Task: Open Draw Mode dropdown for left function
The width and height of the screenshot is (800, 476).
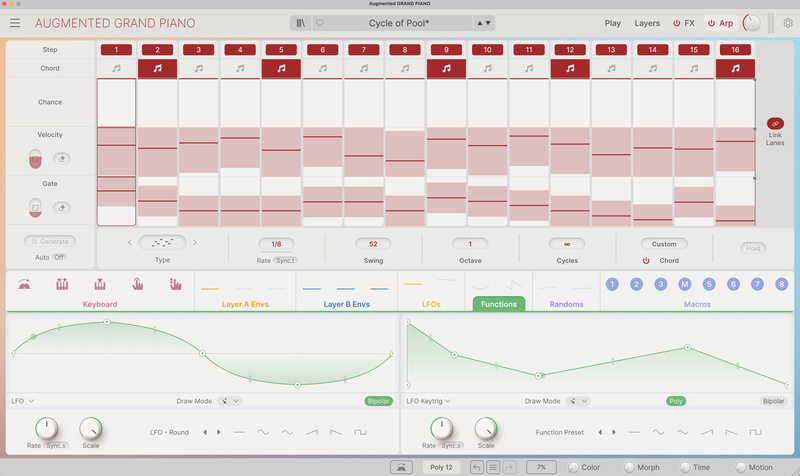Action: point(229,401)
